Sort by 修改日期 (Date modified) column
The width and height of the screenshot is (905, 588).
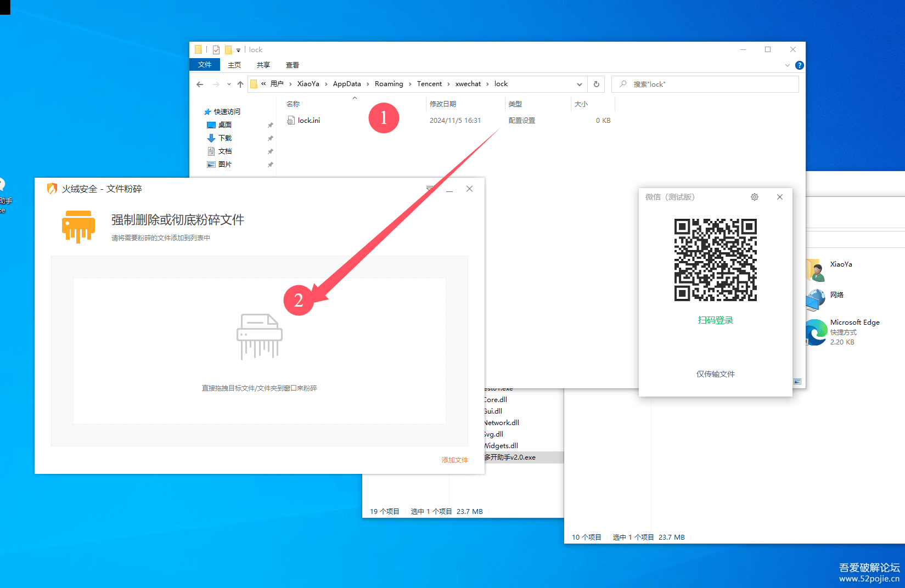point(443,104)
